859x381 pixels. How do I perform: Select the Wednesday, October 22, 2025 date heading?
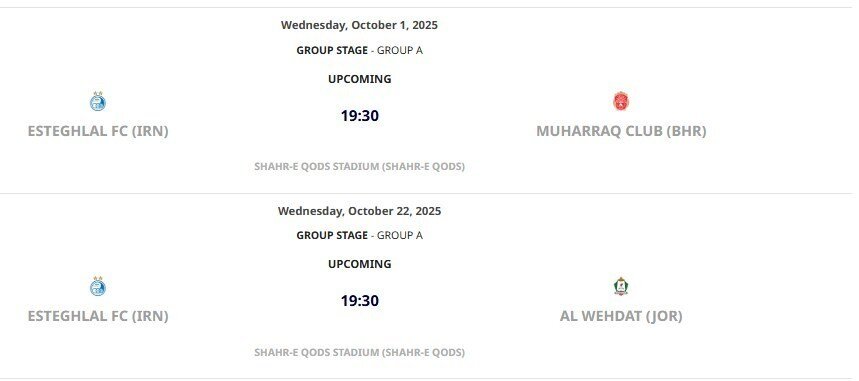click(359, 211)
